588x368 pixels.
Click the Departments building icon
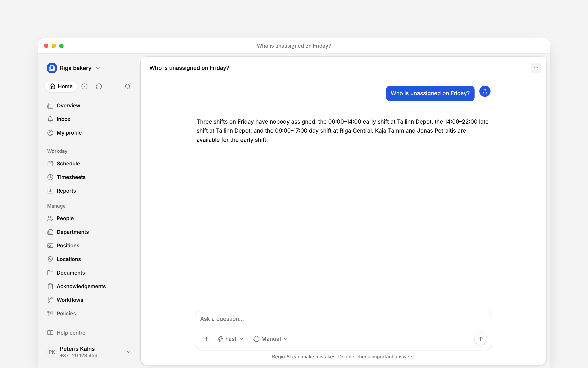pos(50,232)
